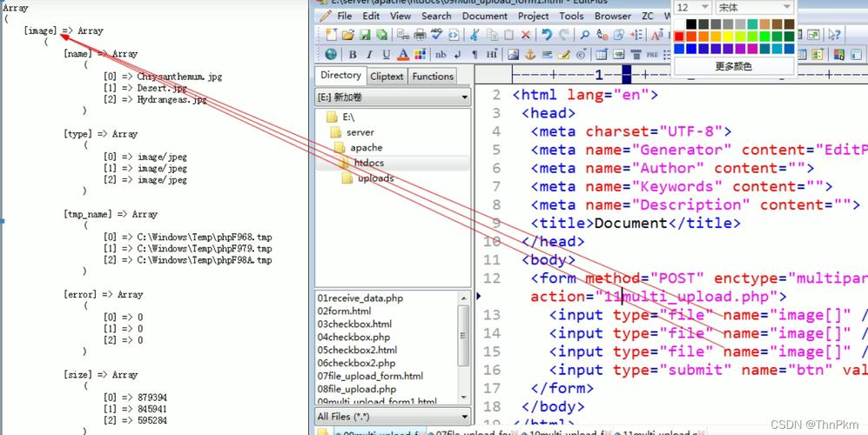Open the drive selector dropdown E: 新加卷

pos(393,97)
